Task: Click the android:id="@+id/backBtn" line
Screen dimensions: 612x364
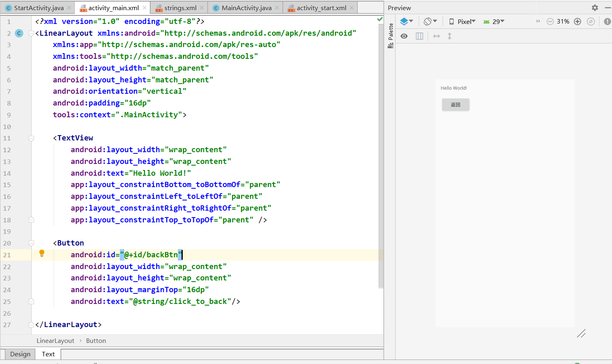Action: [127, 255]
